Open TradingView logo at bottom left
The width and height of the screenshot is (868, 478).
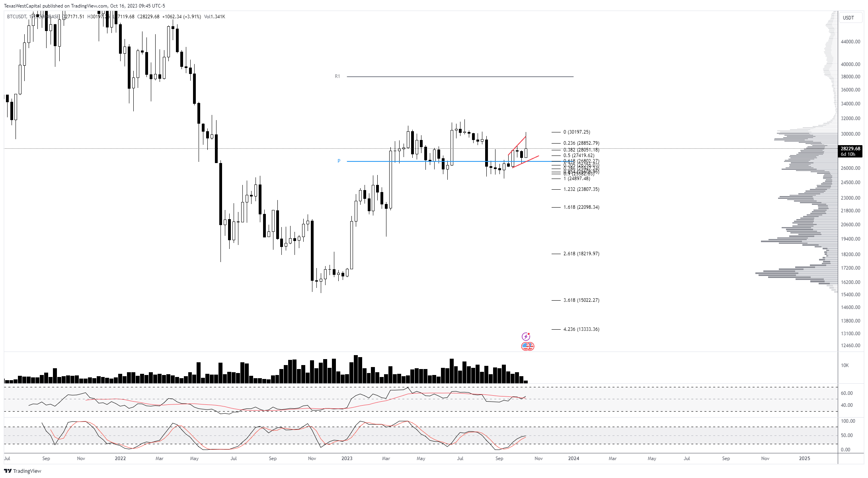[x=23, y=471]
